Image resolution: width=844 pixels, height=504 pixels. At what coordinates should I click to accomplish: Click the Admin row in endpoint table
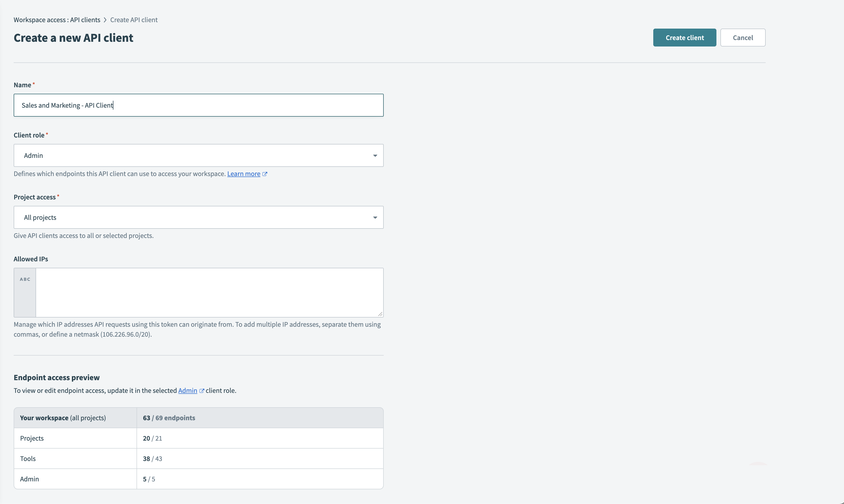(x=198, y=479)
